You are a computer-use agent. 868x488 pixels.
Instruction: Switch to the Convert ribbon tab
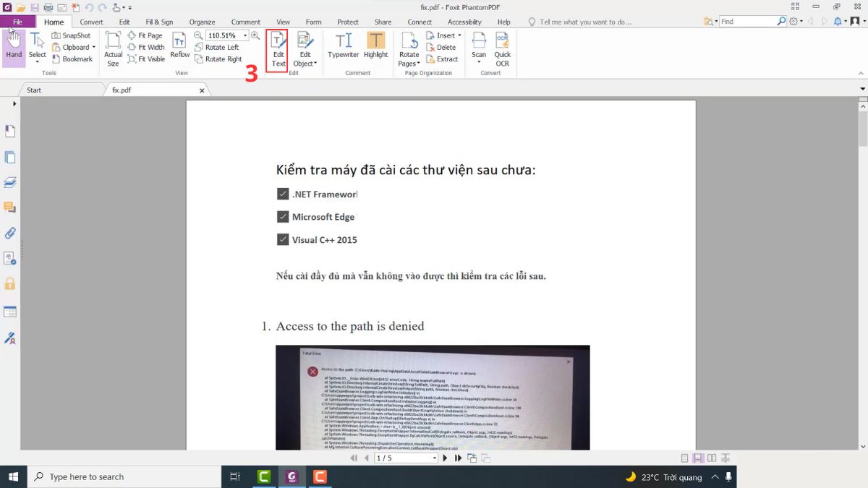(91, 22)
